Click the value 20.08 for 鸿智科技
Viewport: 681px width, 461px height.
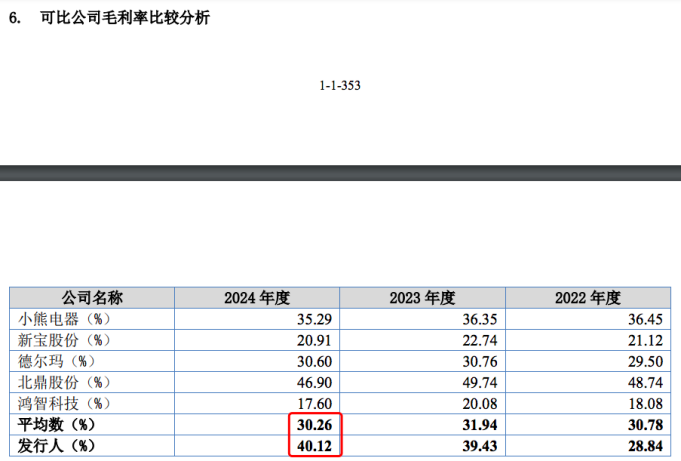click(x=480, y=404)
